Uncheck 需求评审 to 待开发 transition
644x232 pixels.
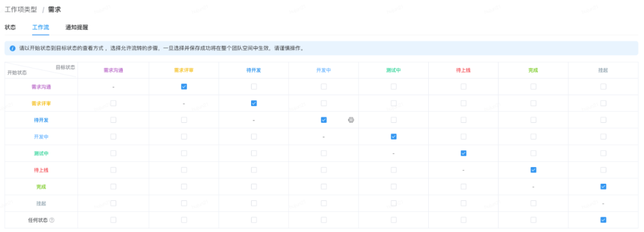(254, 104)
